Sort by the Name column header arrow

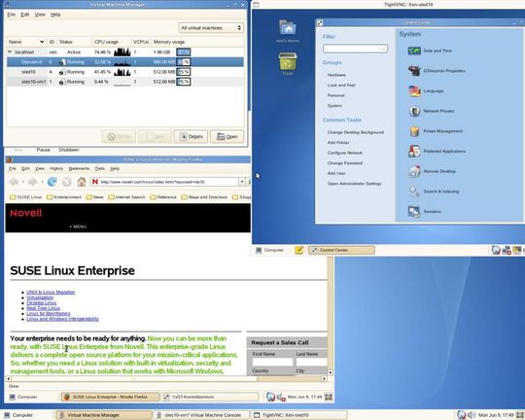(x=42, y=42)
